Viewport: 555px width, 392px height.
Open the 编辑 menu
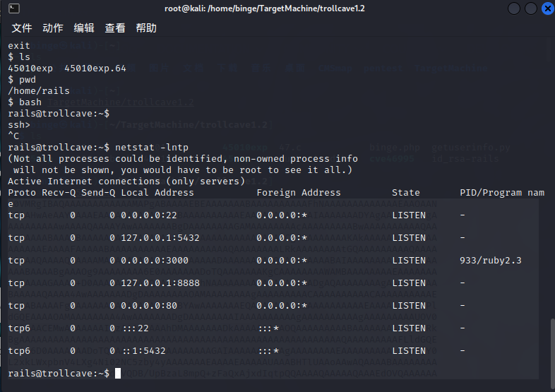point(84,28)
